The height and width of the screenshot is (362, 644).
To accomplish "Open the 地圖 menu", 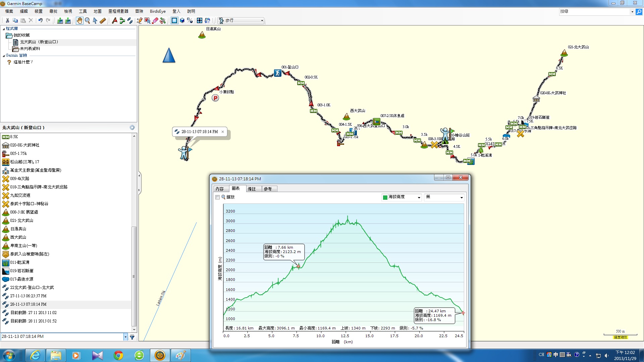I will click(x=98, y=11).
